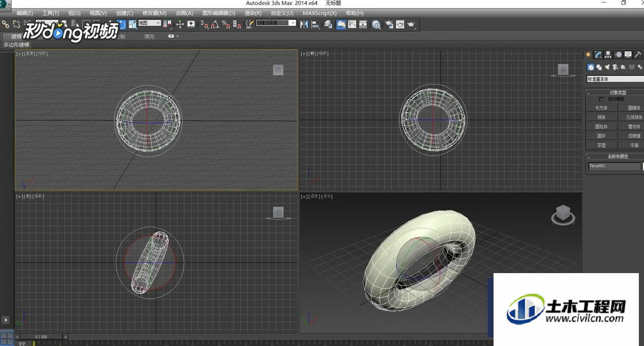Activate the Select and Scale tool

[132, 24]
